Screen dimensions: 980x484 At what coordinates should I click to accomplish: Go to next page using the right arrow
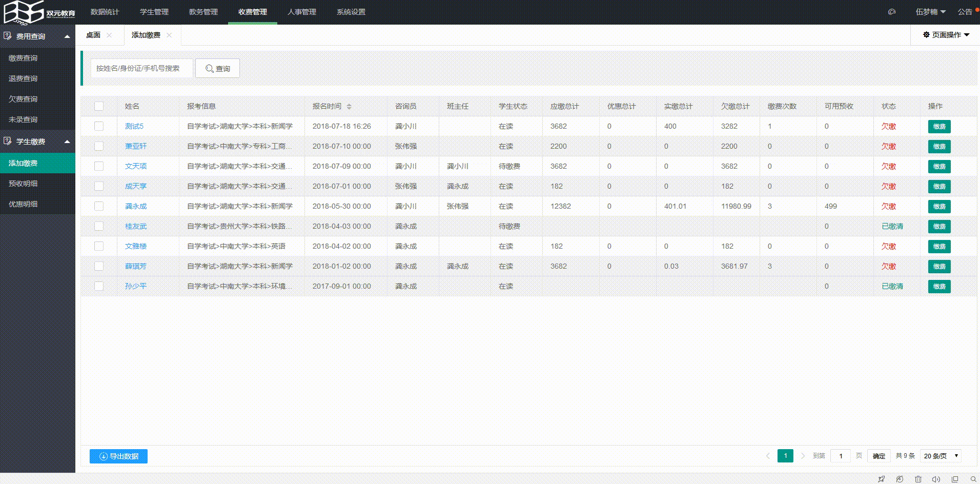[803, 456]
